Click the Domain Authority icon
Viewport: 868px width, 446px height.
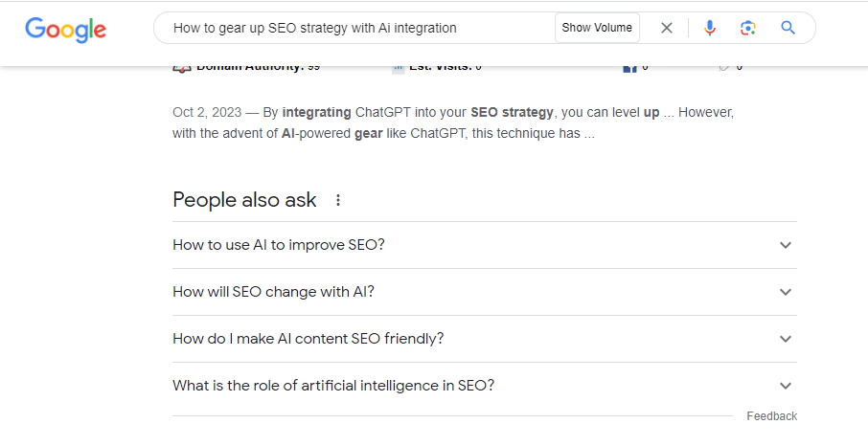pyautogui.click(x=182, y=68)
